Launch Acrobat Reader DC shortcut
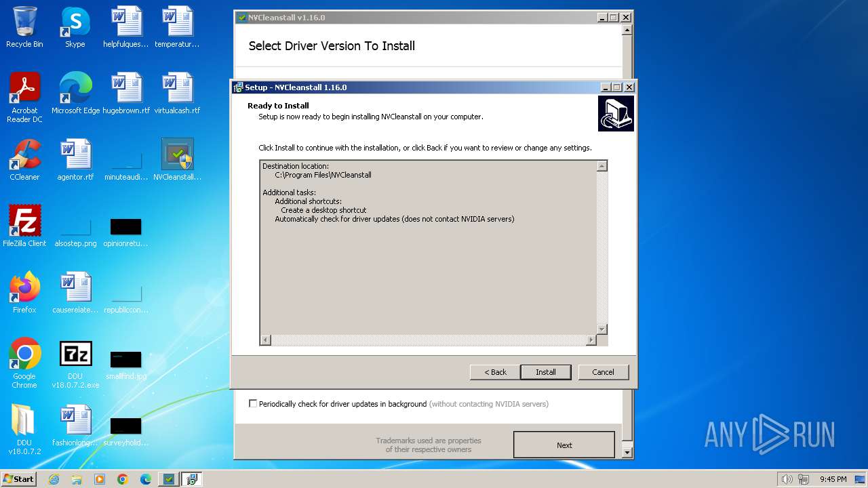Image resolution: width=868 pixels, height=488 pixels. pyautogui.click(x=24, y=98)
